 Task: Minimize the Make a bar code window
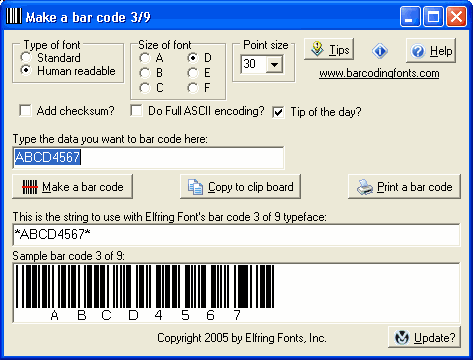coord(410,16)
